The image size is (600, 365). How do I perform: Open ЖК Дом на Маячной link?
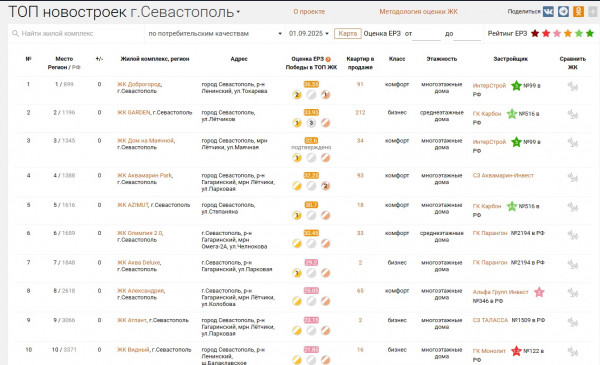click(145, 141)
